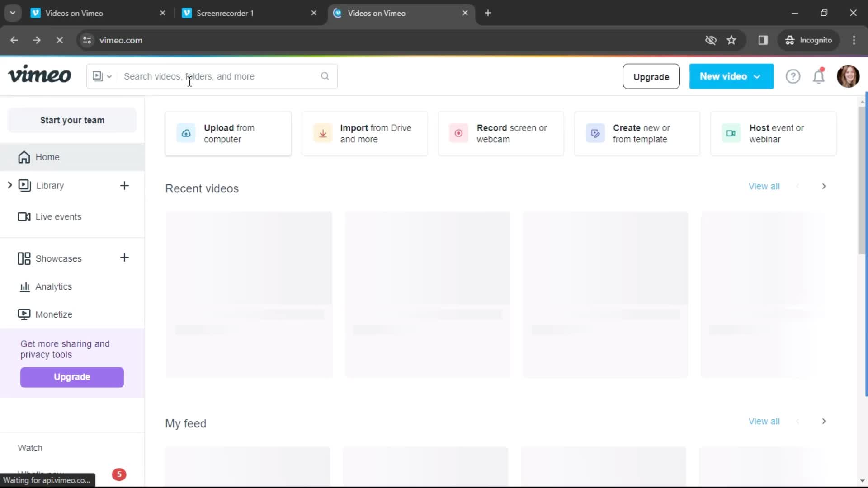868x488 pixels.
Task: Open the notifications bell
Action: click(819, 76)
